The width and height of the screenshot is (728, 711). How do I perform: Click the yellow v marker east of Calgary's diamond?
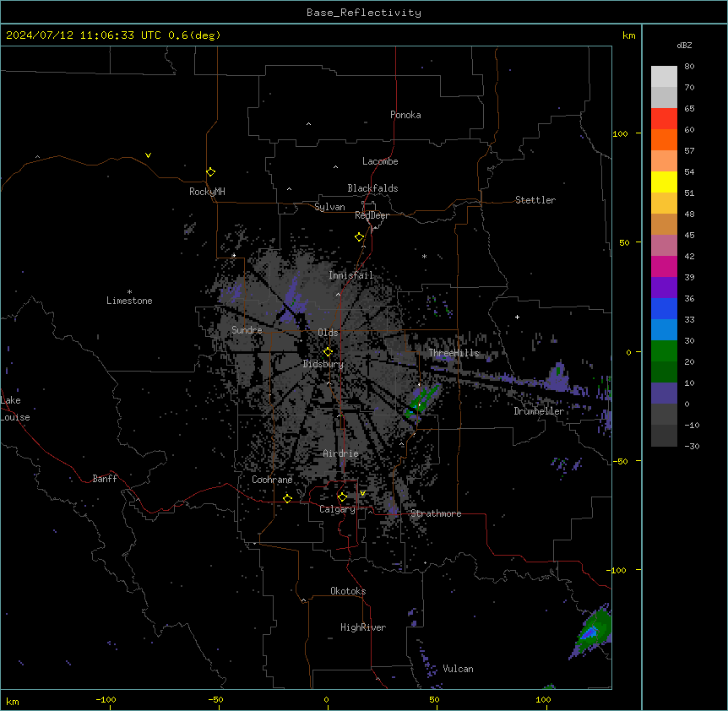point(362,493)
